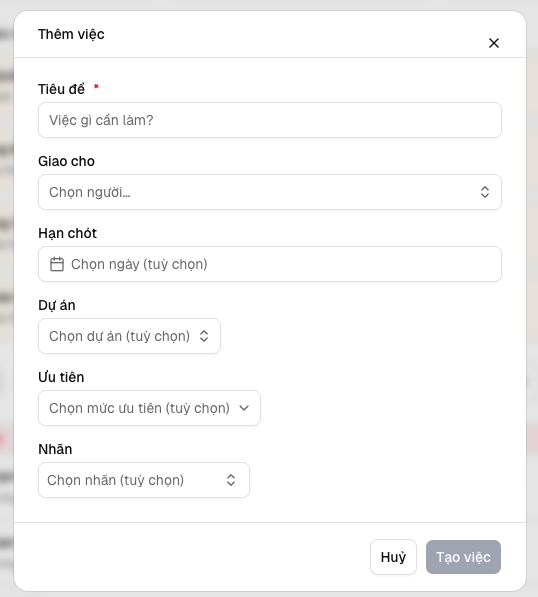This screenshot has height=597, width=538.
Task: Click the Dự án field label
Action: [57, 305]
